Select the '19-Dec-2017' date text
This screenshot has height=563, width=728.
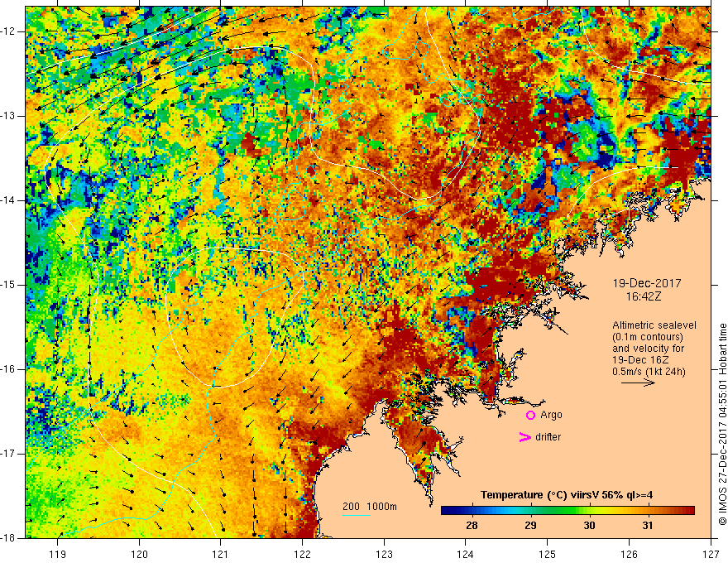click(x=647, y=283)
